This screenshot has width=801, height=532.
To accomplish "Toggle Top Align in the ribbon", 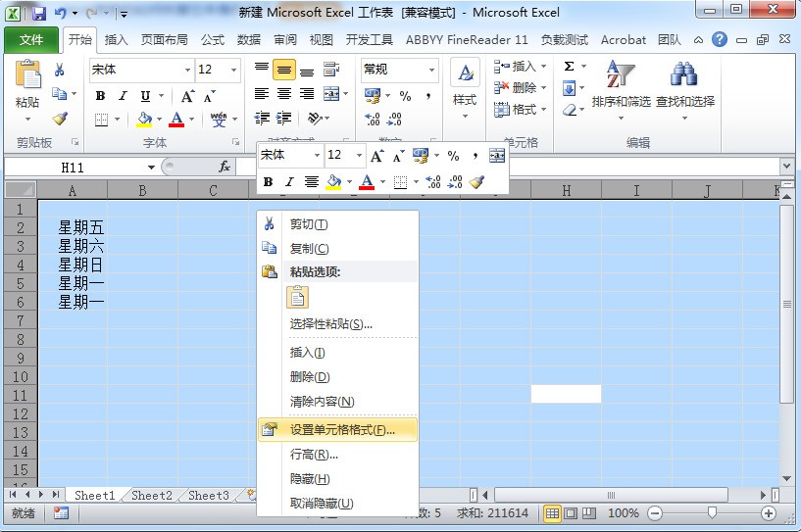I will tap(262, 69).
